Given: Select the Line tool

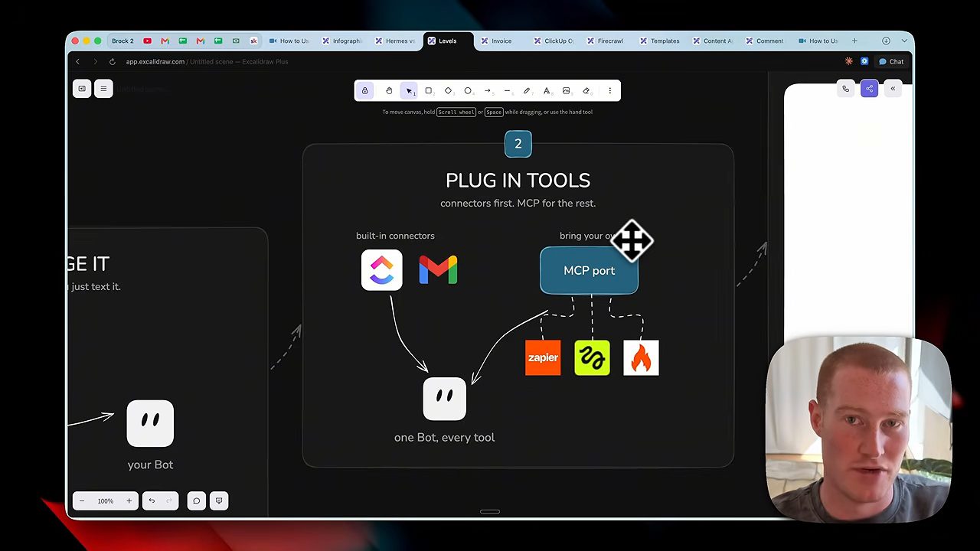Looking at the screenshot, I should coord(507,90).
